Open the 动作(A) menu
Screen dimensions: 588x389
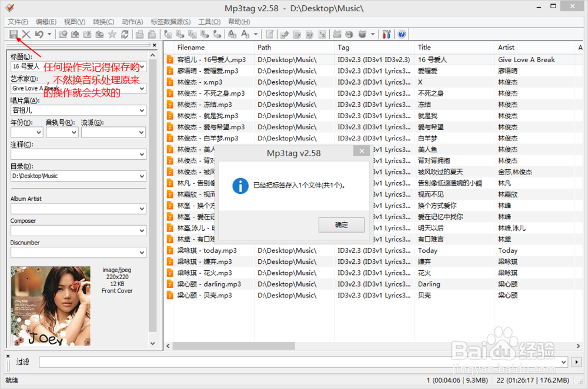click(132, 22)
